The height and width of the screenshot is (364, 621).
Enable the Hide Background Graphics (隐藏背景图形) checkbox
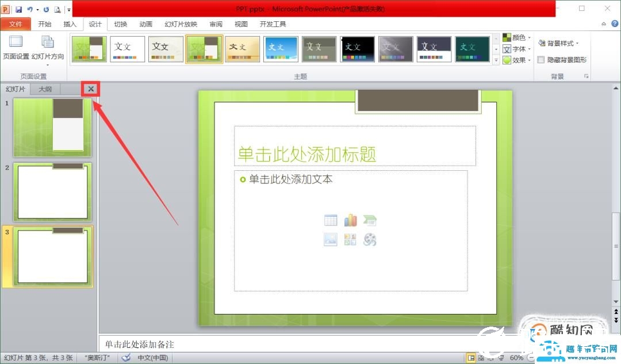click(541, 60)
